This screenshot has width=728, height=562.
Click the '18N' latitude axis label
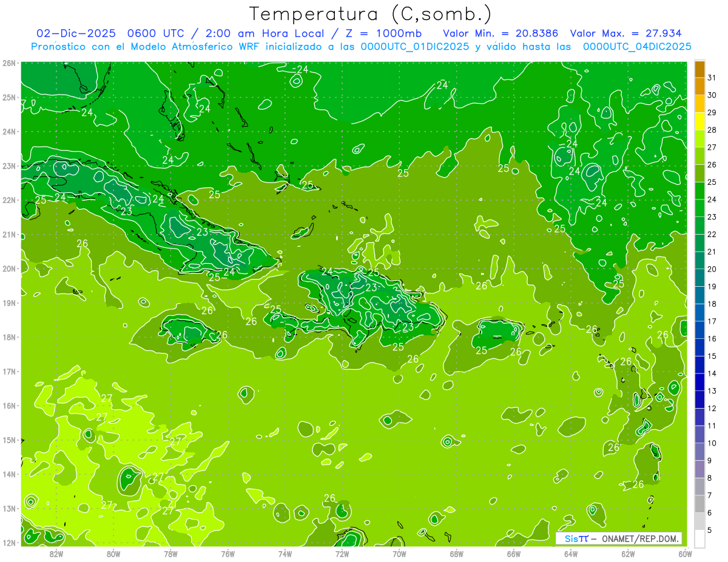coord(9,337)
